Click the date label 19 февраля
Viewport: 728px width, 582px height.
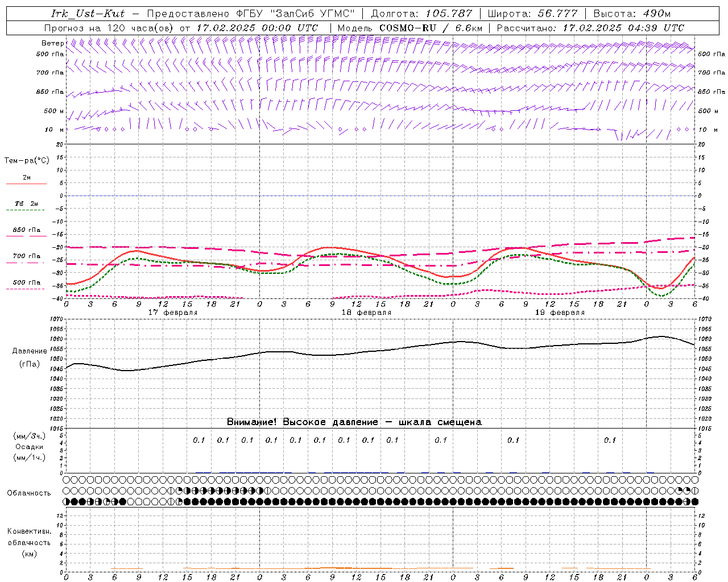click(x=560, y=313)
